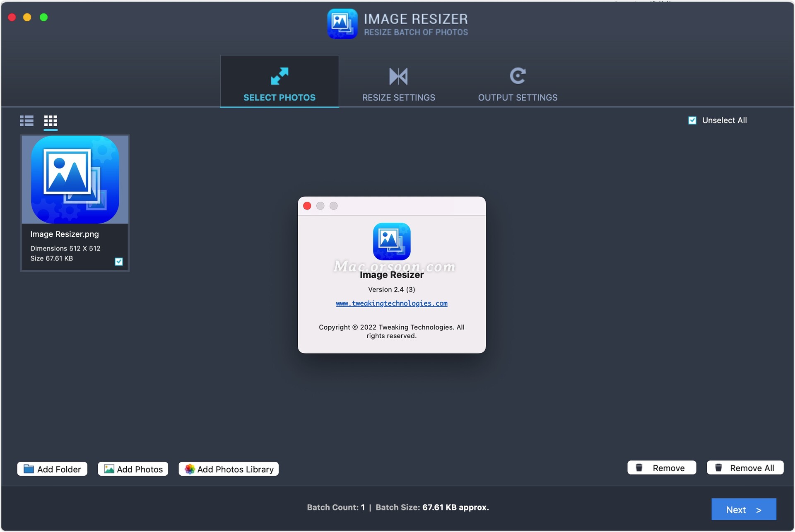
Task: Click the Select Photos arrows icon
Action: 279,76
